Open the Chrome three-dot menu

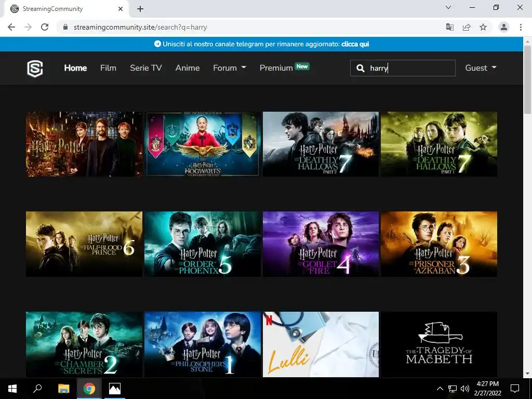click(521, 27)
